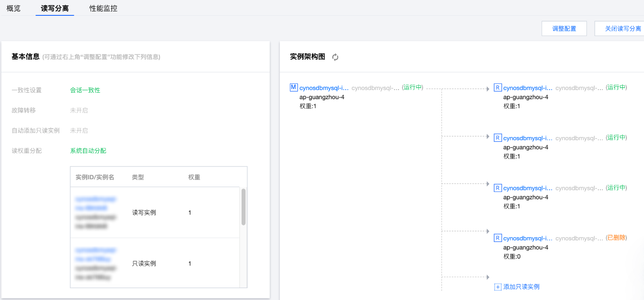The image size is (644, 300).
Task: Click the R icon of third read-only instance
Action: 498,188
